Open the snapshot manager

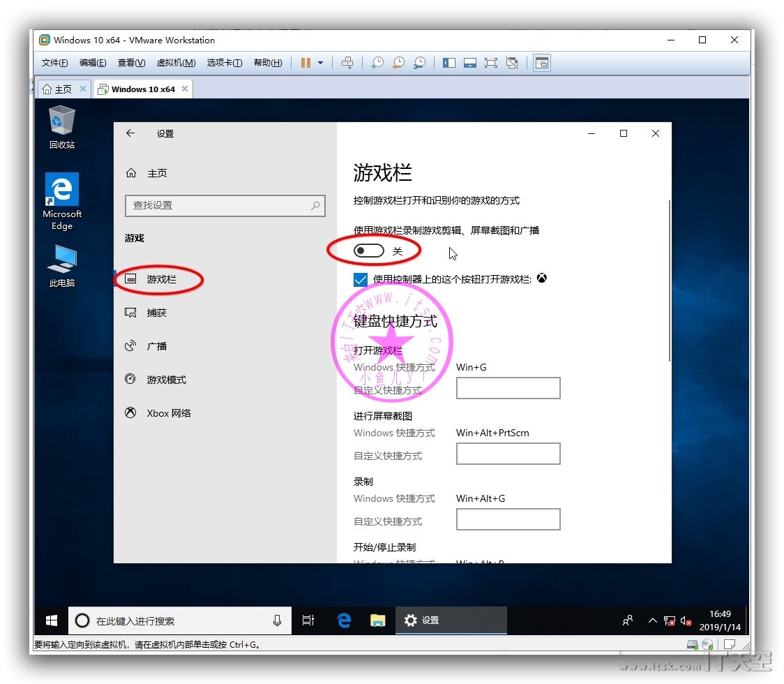click(x=419, y=63)
